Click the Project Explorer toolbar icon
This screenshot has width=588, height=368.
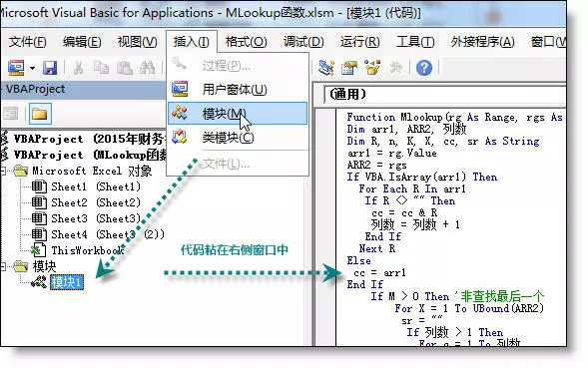pyautogui.click(x=325, y=68)
